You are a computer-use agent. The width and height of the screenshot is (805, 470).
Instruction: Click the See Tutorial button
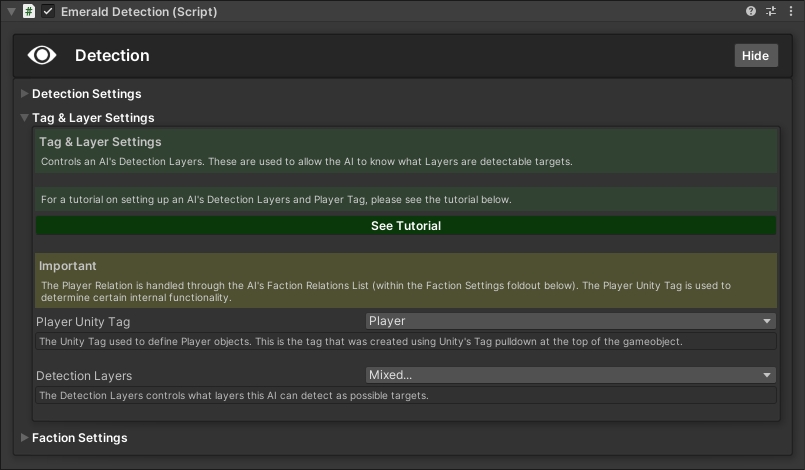(x=406, y=226)
